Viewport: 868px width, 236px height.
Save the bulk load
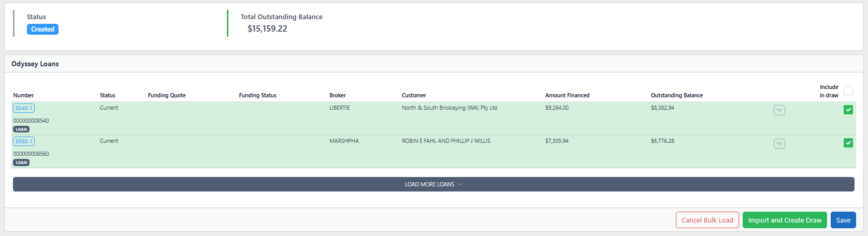[843, 220]
